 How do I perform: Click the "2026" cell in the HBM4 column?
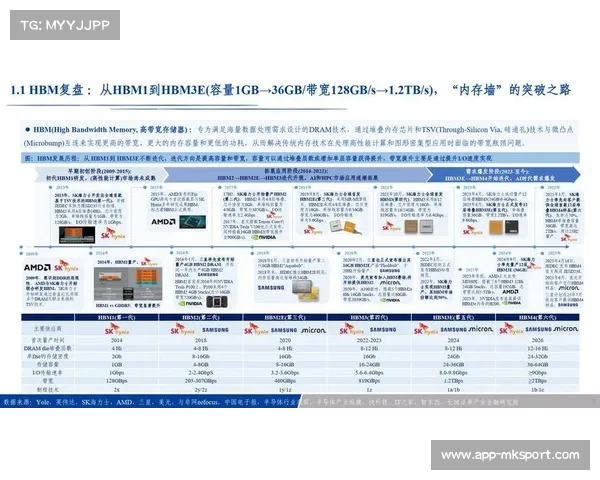[537, 340]
